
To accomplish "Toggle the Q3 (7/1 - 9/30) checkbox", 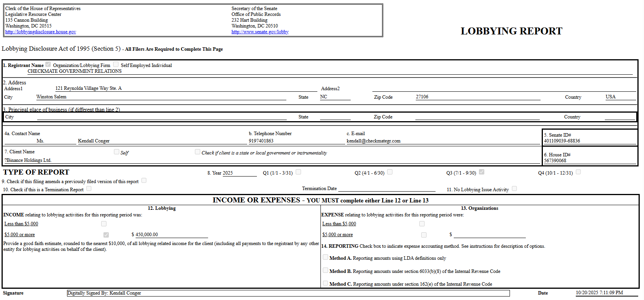I will point(482,172).
